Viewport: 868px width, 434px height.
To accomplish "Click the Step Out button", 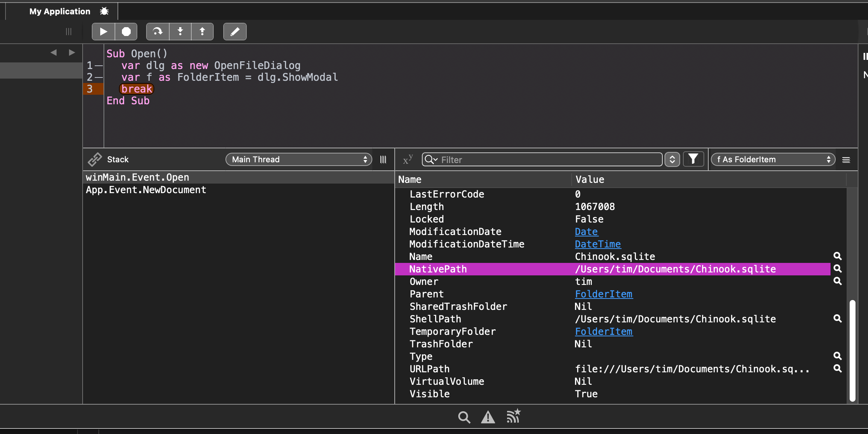I will pos(202,32).
